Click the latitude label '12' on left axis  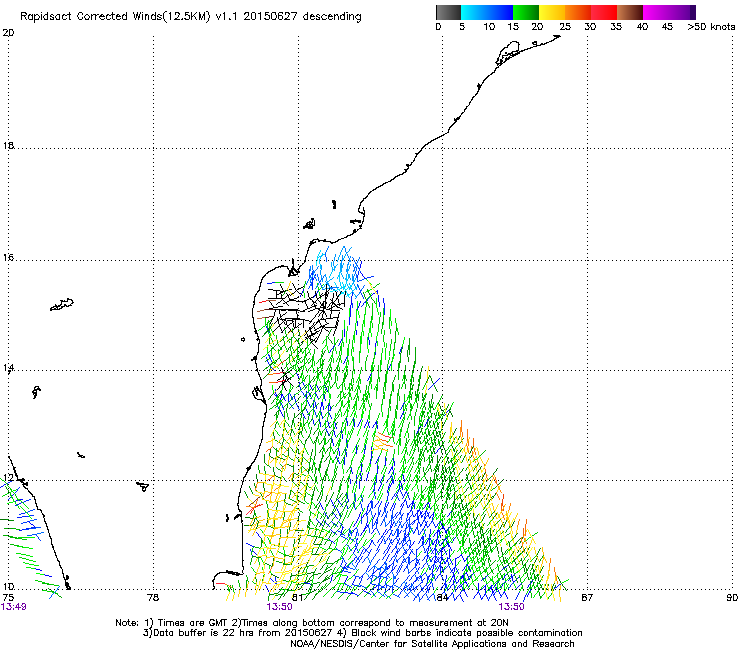[8, 478]
